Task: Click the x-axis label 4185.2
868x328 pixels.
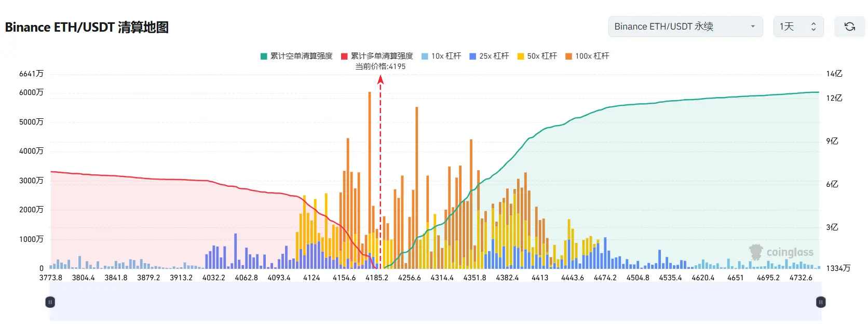Action: pyautogui.click(x=377, y=278)
